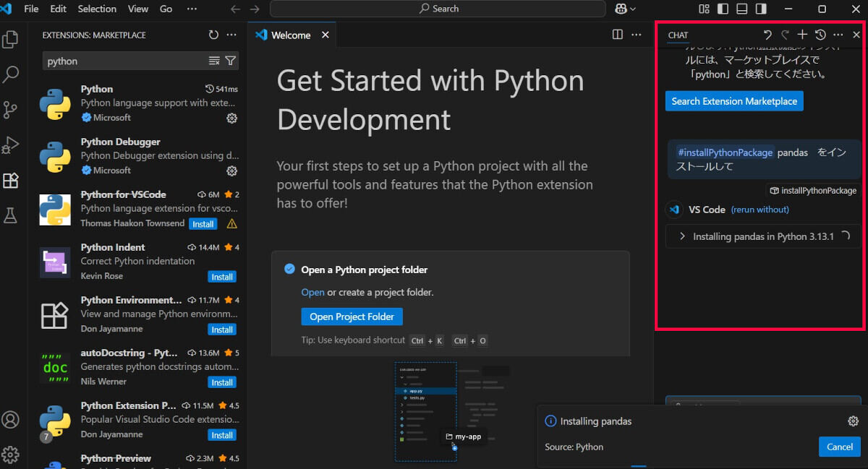Toggle the secondary side bar

pos(761,9)
